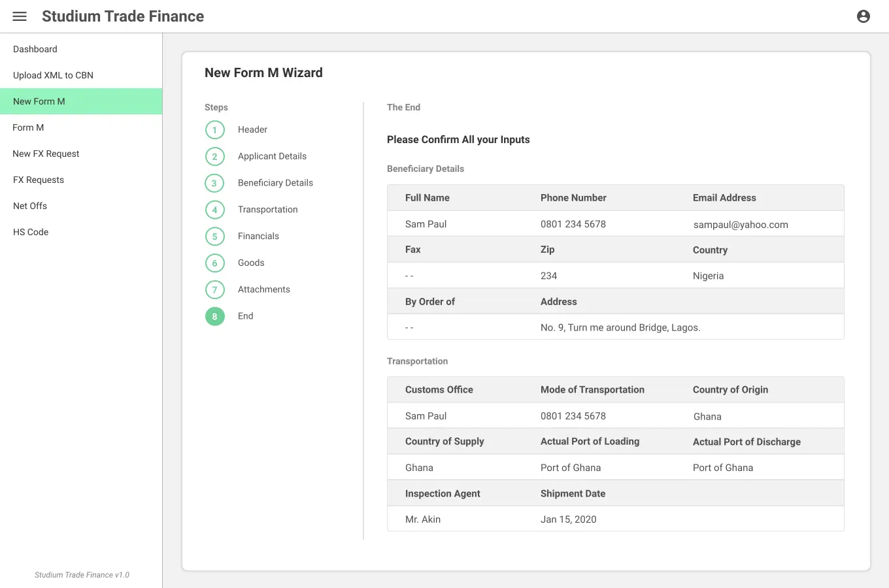
Task: Click step 3 circle for Beneficiary Details
Action: [x=214, y=184]
